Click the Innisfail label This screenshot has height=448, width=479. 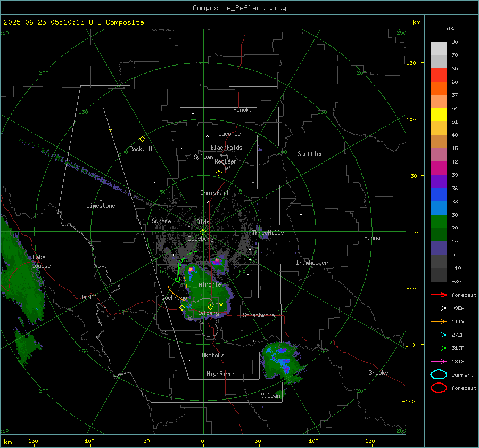pos(214,193)
